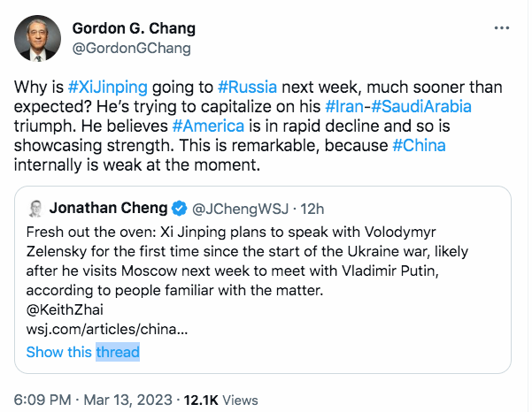This screenshot has width=532, height=412.
Task: Open the 12.1K Views analytics
Action: click(x=220, y=400)
